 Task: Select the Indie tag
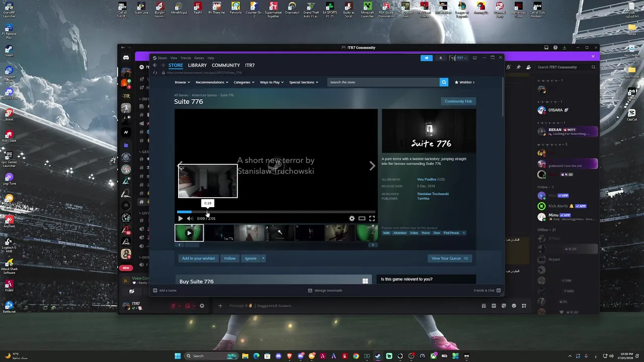coord(386,233)
